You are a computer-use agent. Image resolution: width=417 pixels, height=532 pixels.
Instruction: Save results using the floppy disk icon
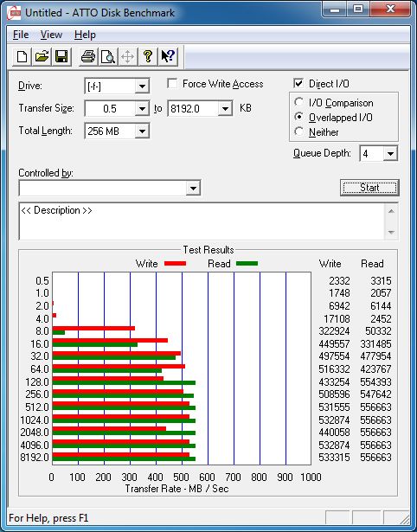[x=61, y=56]
